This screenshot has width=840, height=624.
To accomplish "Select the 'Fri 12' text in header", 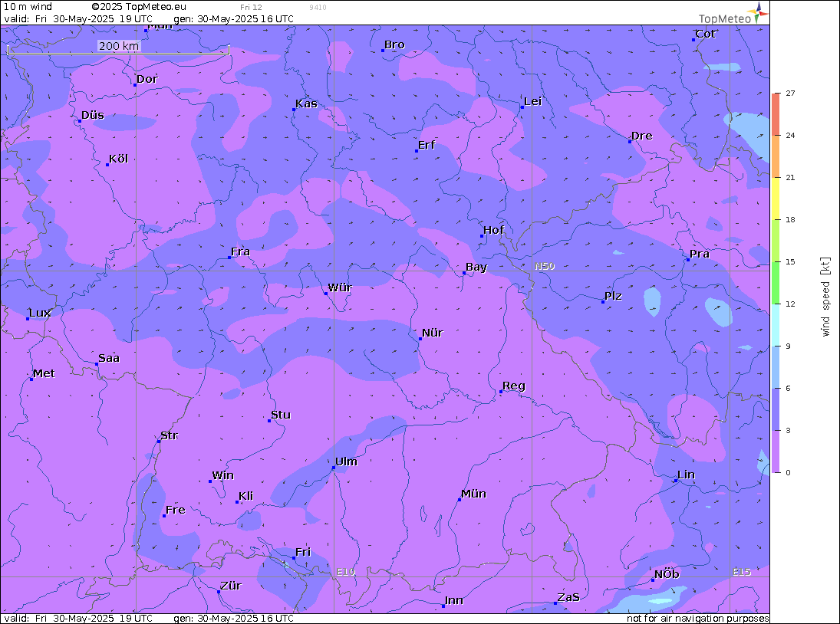I will [251, 7].
